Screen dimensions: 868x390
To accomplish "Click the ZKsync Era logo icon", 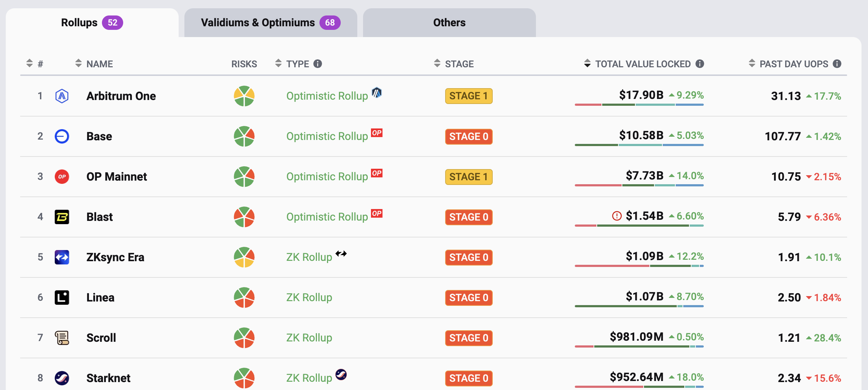I will [x=62, y=257].
